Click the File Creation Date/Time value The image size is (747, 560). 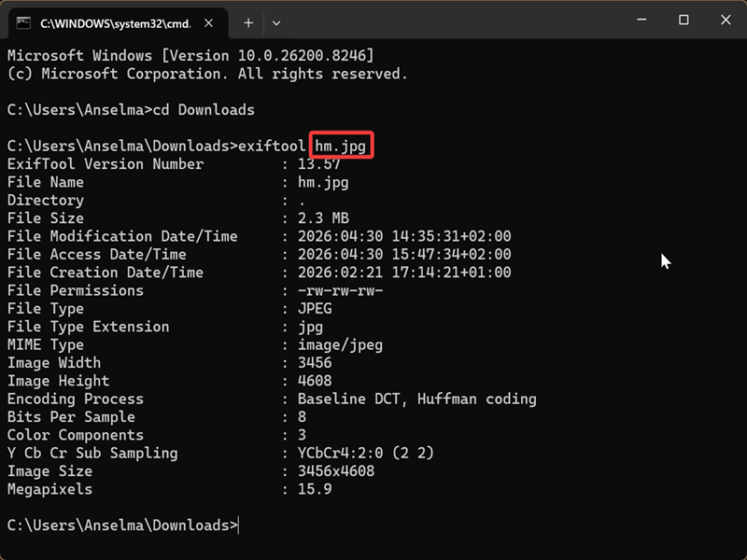pos(404,273)
